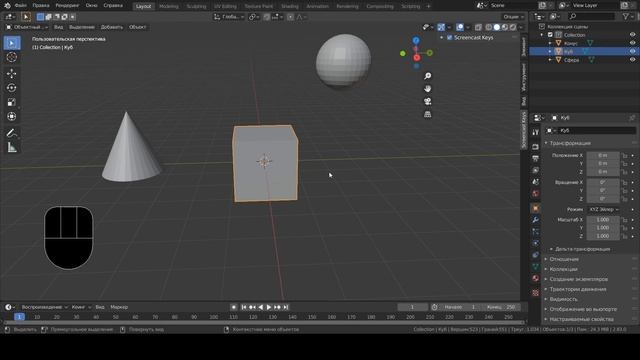This screenshot has height=360, width=640.
Task: Click the Масштаб X value field
Action: (603, 220)
